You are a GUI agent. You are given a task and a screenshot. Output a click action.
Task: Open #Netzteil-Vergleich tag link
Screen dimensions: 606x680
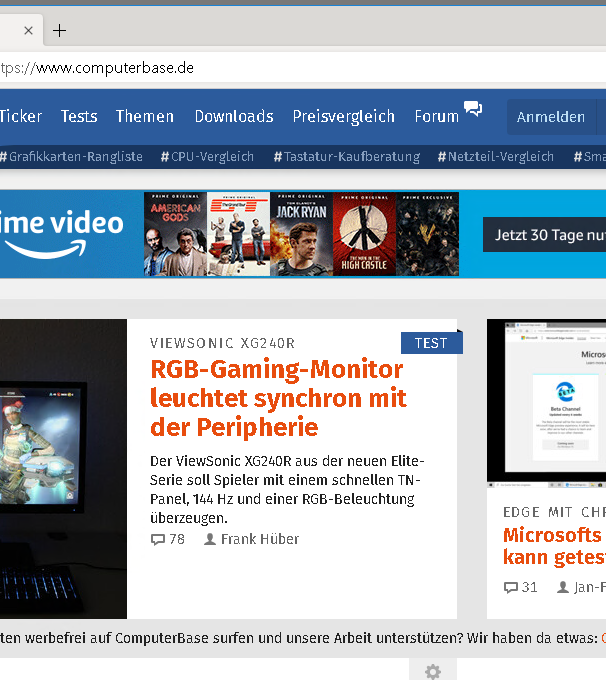point(496,157)
